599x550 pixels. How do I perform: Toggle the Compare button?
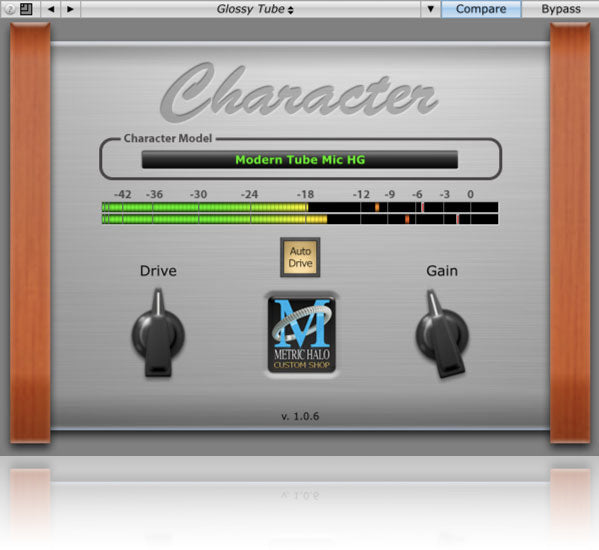[x=481, y=9]
